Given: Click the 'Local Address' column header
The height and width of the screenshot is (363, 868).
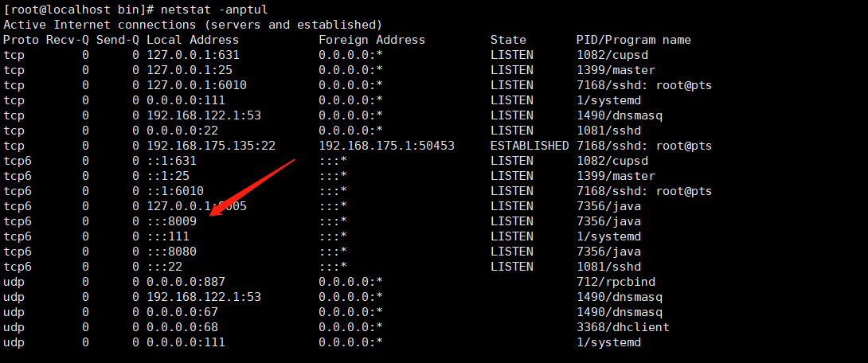Looking at the screenshot, I should (x=193, y=40).
